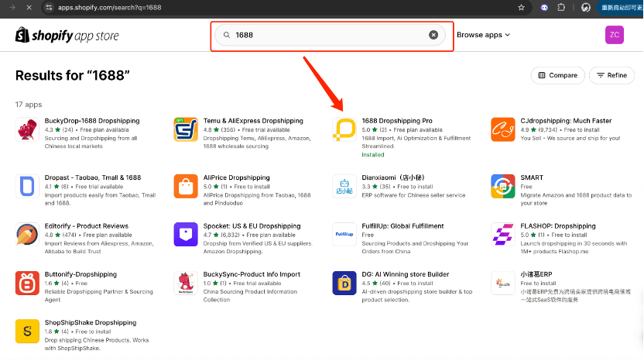Open the ShopShipShake Dropshipping icon
This screenshot has width=644, height=361.
[x=27, y=331]
